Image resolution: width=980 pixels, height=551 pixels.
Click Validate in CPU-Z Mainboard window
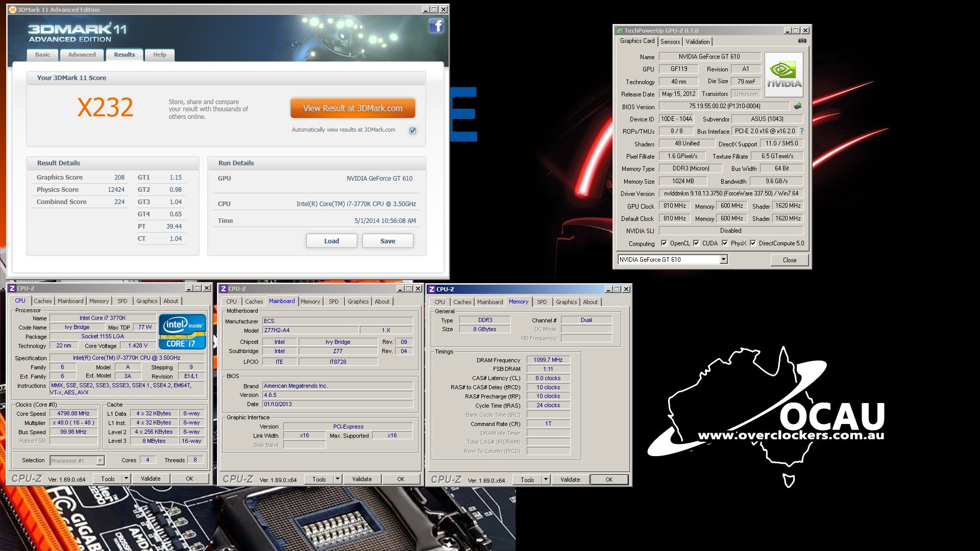(362, 479)
